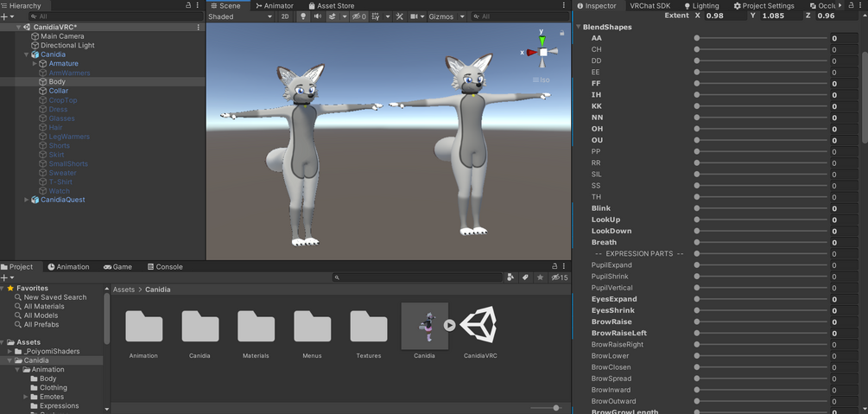
Task: Adjust the asset icon size slider
Action: 545,408
